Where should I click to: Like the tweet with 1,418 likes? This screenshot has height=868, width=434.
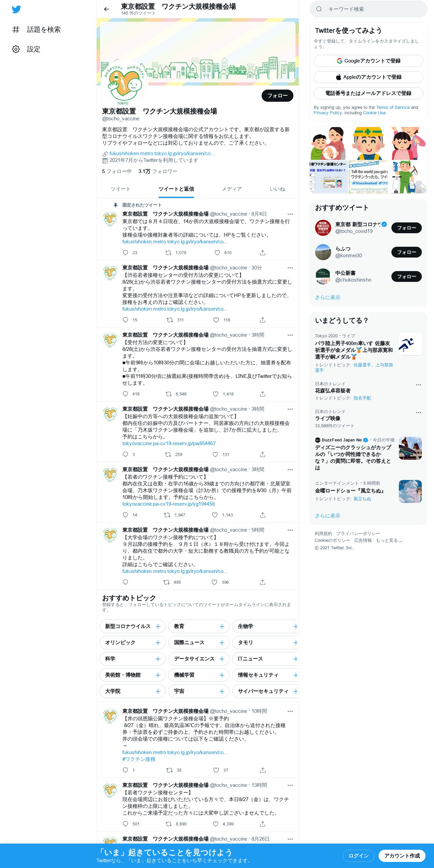216,394
